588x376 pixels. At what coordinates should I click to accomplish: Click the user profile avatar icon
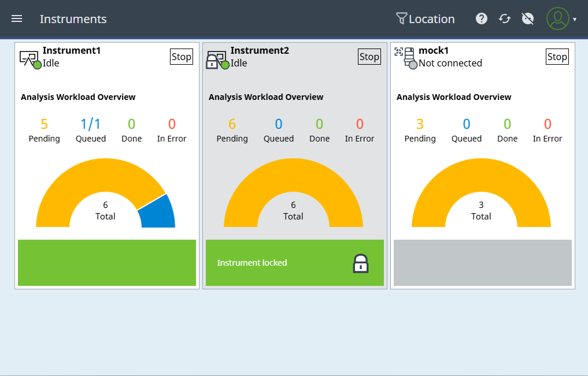[557, 18]
